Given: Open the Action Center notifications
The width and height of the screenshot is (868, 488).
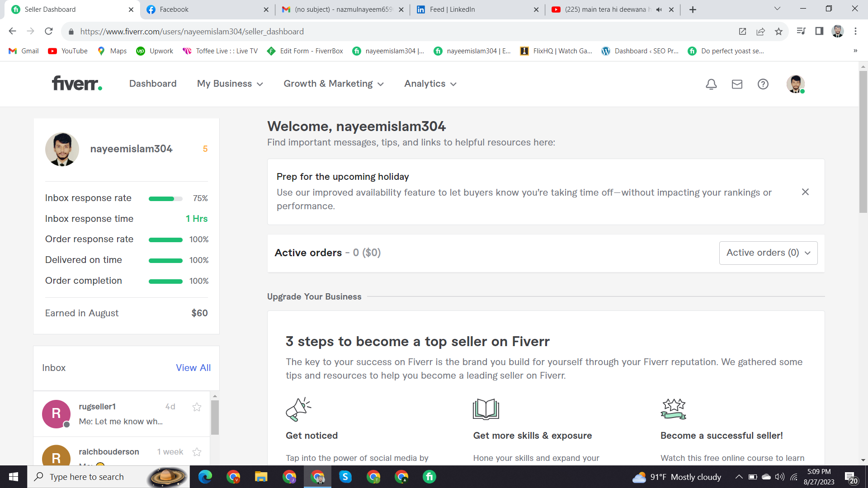Looking at the screenshot, I should pos(851,477).
